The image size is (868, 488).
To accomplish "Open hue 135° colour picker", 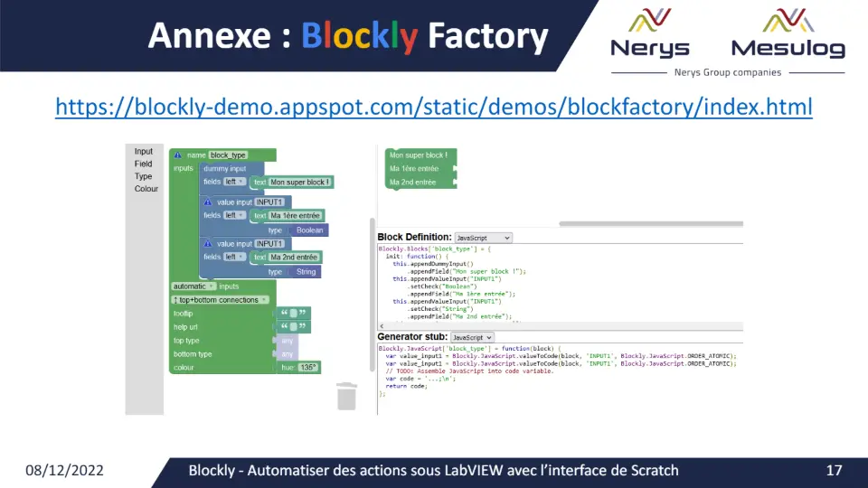I will pyautogui.click(x=307, y=368).
